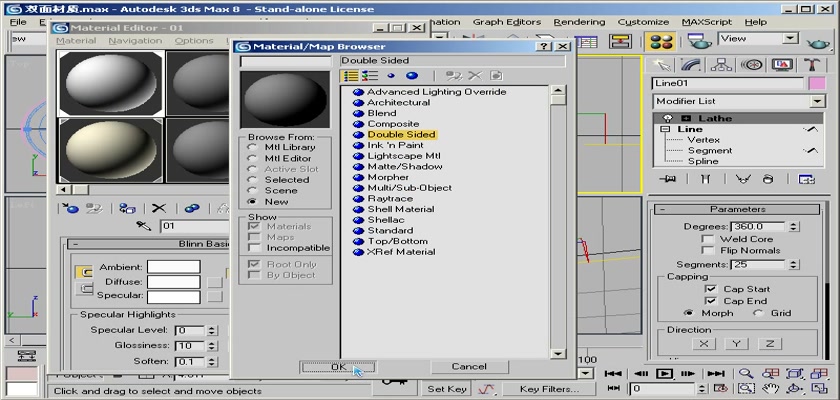Click Get Material icon in Material Editor
840x400 pixels.
click(70, 208)
